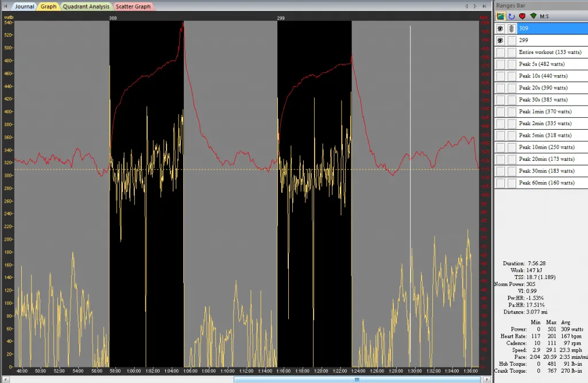Click the red heart rate icon
This screenshot has height=383, width=588.
pyautogui.click(x=522, y=16)
